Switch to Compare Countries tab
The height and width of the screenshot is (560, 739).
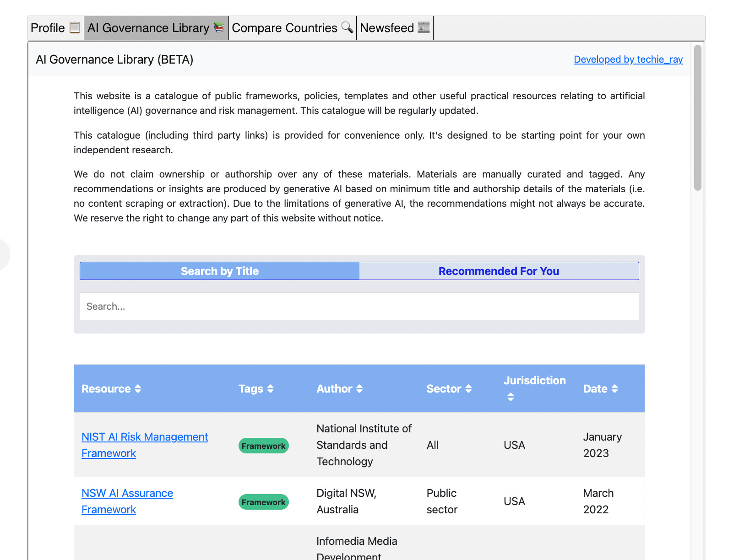tap(293, 28)
